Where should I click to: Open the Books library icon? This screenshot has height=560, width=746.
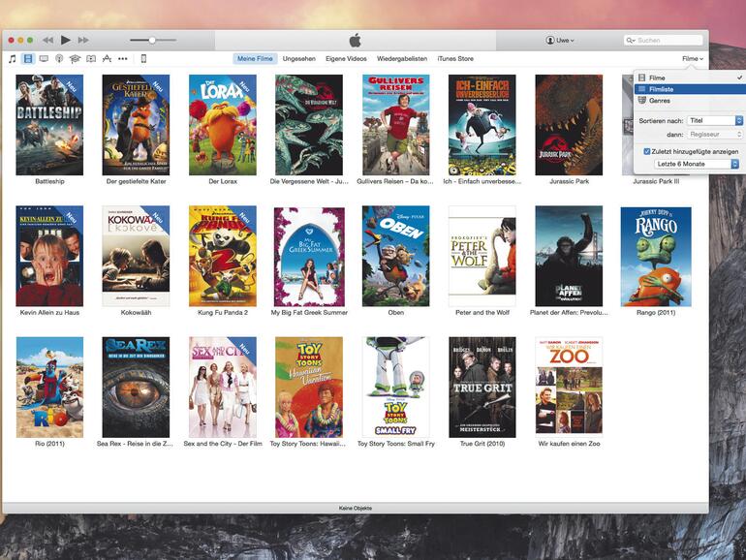91,58
